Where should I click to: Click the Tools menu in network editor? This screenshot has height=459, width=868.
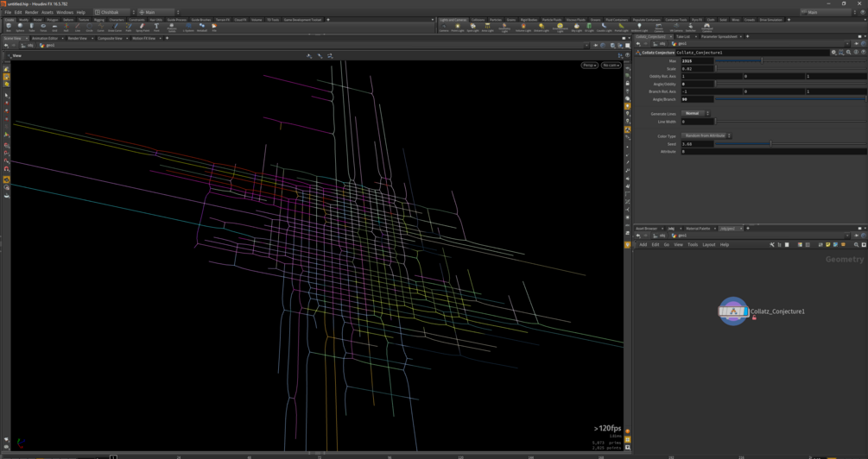pyautogui.click(x=692, y=245)
